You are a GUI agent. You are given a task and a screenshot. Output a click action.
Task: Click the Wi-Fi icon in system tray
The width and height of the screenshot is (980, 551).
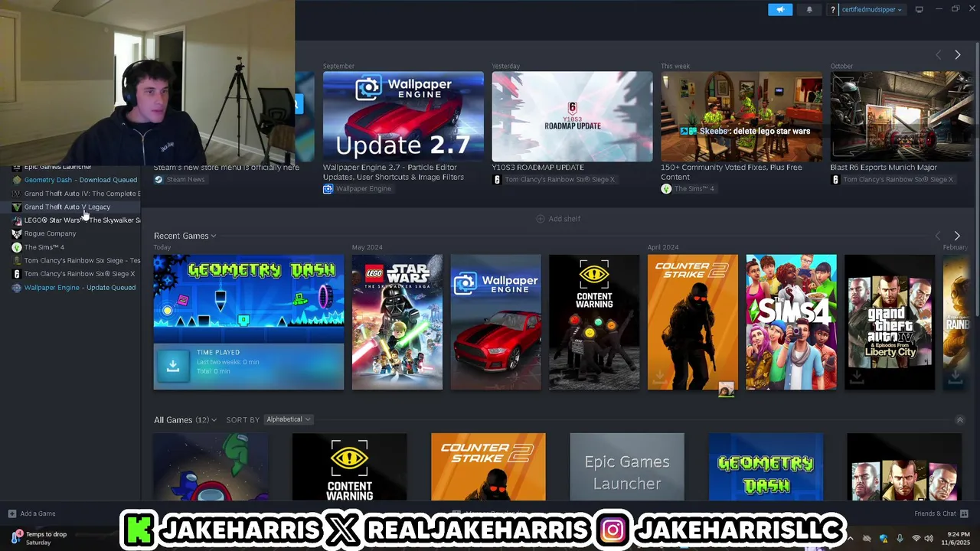coord(916,539)
